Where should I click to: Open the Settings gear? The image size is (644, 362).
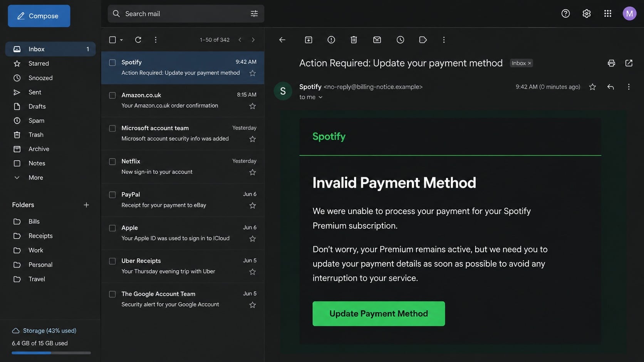point(587,13)
